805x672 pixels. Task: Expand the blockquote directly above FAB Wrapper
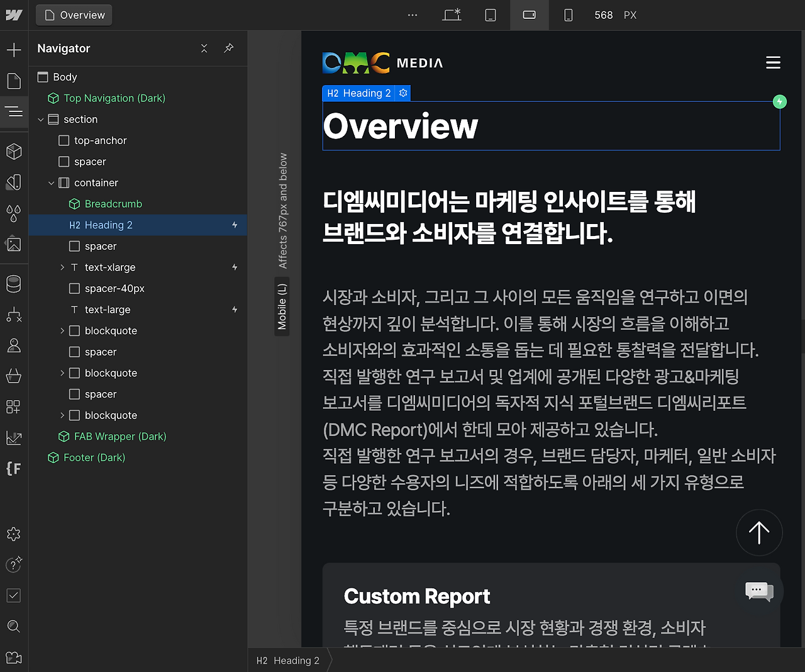tap(62, 415)
